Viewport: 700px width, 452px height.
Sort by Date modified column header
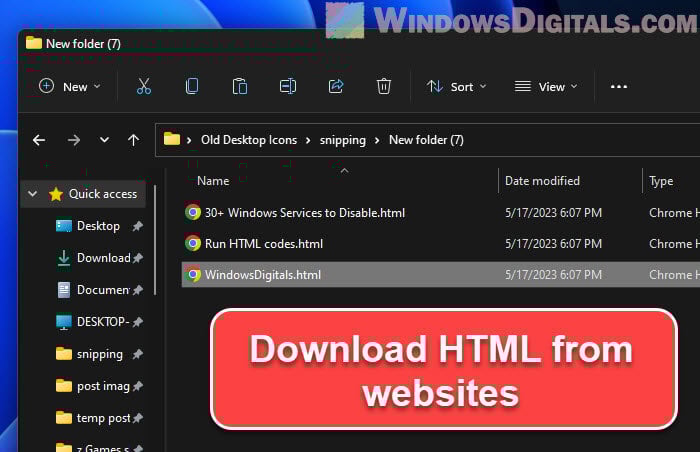[x=542, y=181]
